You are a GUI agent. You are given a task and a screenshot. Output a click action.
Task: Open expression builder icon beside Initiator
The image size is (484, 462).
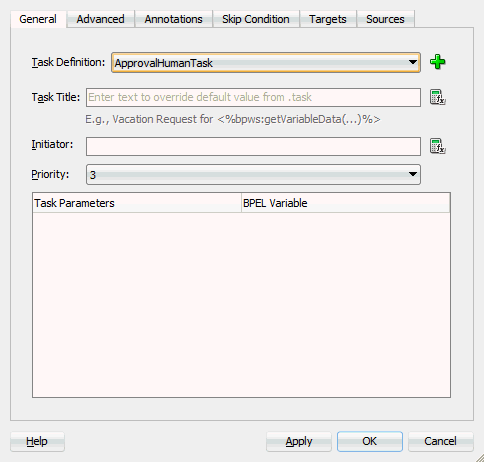[x=437, y=146]
